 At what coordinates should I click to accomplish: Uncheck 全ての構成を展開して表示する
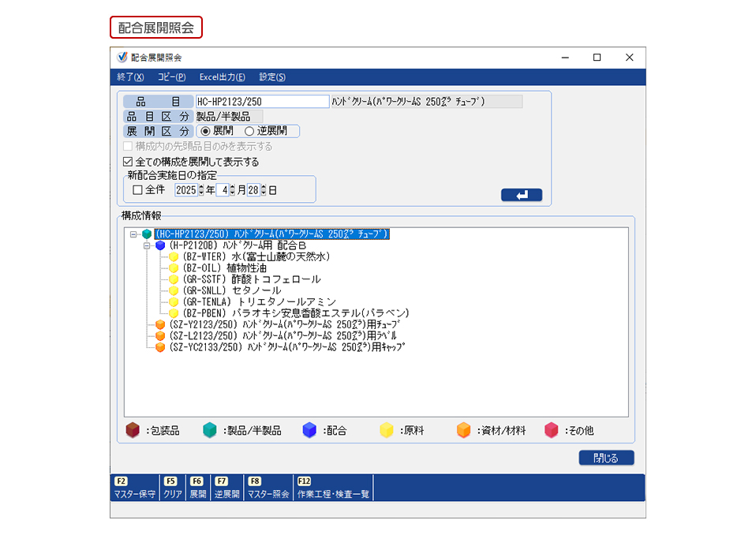tap(127, 163)
